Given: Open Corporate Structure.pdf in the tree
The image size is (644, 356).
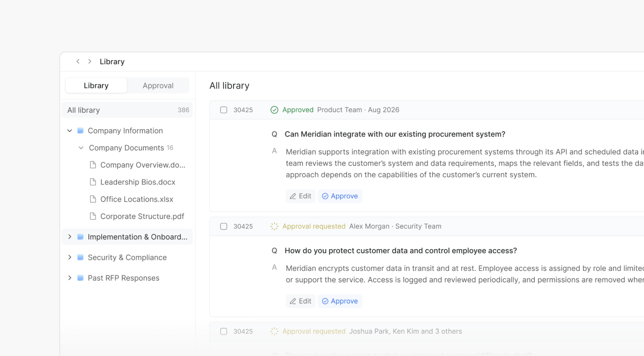Looking at the screenshot, I should coord(142,216).
